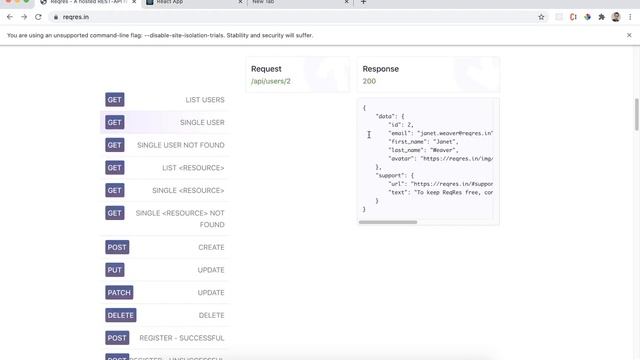Open the /api/users/2 request link
The width and height of the screenshot is (640, 360).
coord(271,81)
